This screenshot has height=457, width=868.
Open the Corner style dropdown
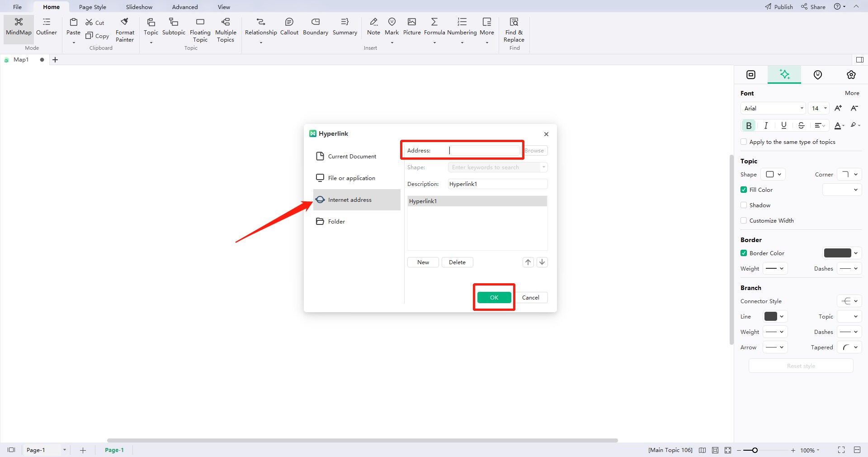849,174
